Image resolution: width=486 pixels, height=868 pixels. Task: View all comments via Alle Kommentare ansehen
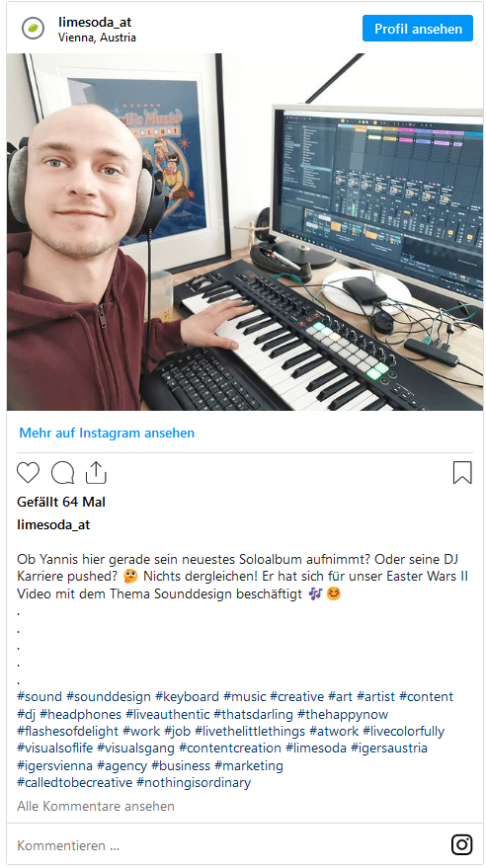tap(96, 806)
